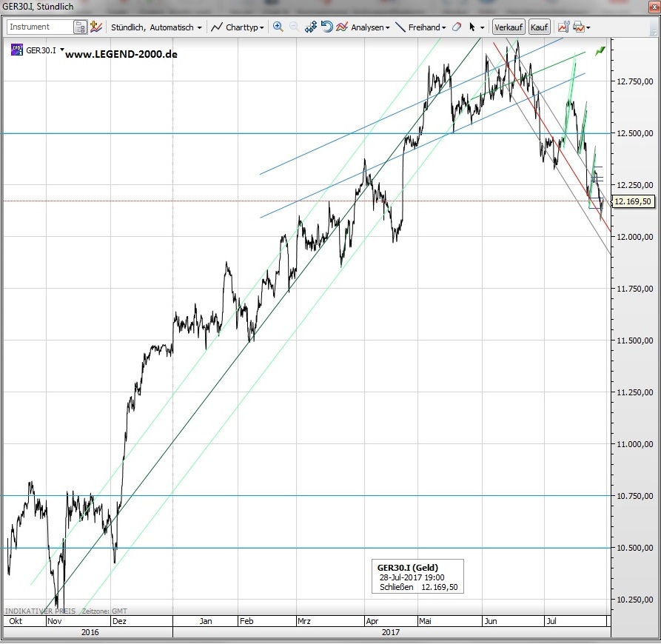Image resolution: width=661 pixels, height=644 pixels.
Task: Click the 12.169,50 current price label
Action: [x=633, y=201]
